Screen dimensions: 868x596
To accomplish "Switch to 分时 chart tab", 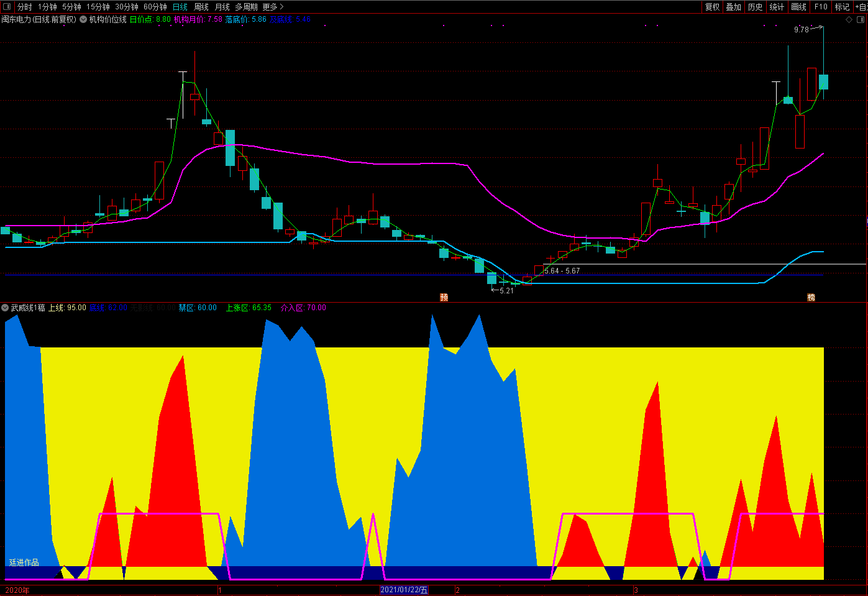I will (x=25, y=7).
